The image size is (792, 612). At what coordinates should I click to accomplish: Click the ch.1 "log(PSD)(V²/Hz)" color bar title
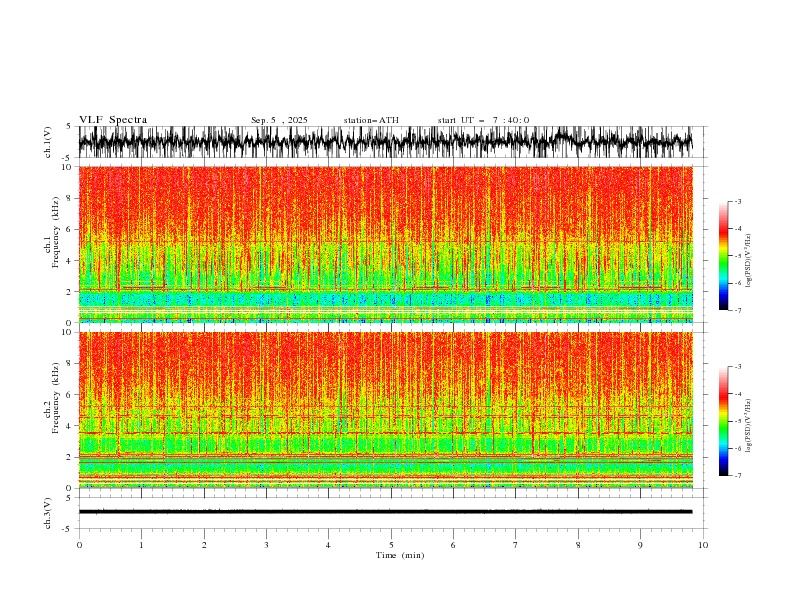(x=749, y=261)
